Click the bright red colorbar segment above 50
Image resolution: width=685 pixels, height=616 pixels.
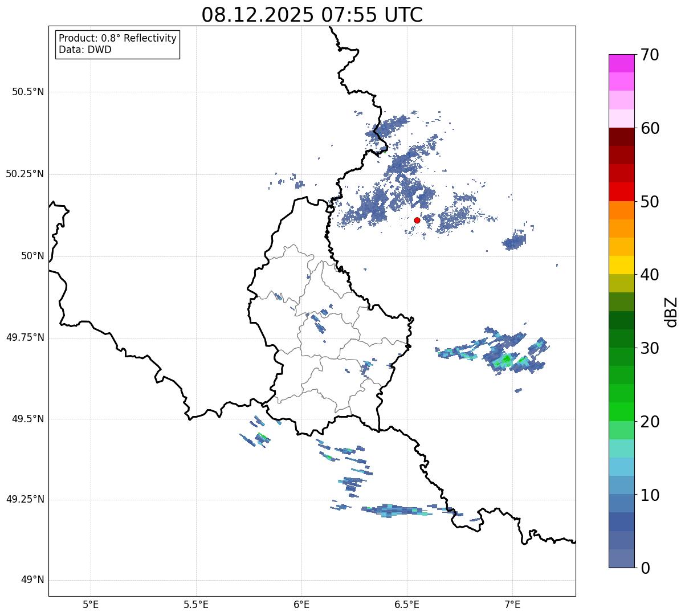pos(622,192)
